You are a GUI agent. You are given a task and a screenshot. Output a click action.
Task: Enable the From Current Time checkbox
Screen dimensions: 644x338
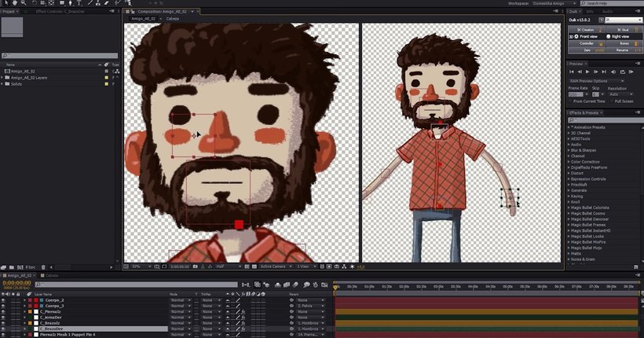(x=571, y=101)
